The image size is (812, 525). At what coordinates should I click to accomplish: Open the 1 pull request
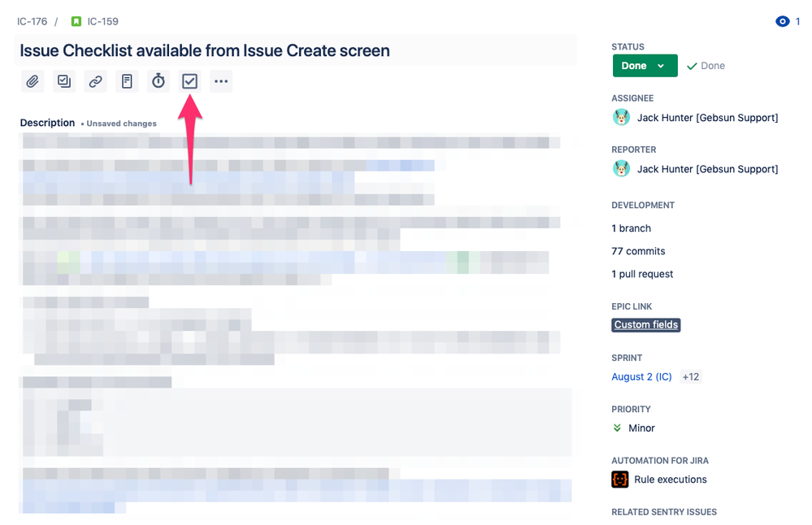pyautogui.click(x=642, y=274)
